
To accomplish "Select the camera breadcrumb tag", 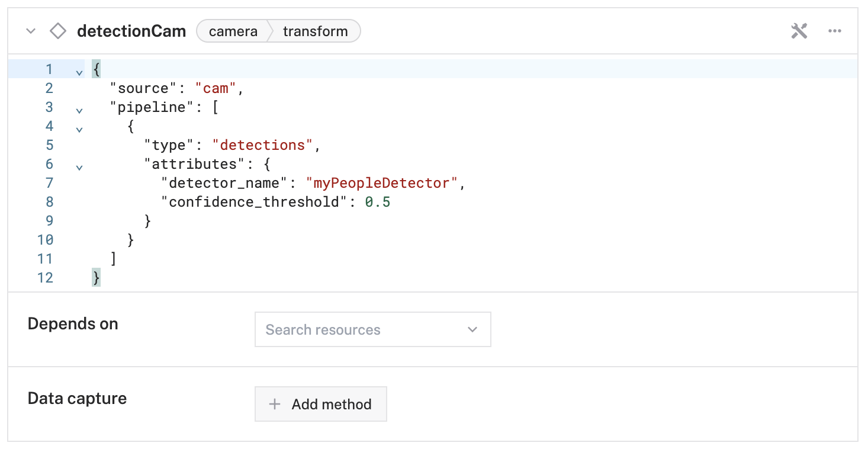I will pyautogui.click(x=233, y=31).
